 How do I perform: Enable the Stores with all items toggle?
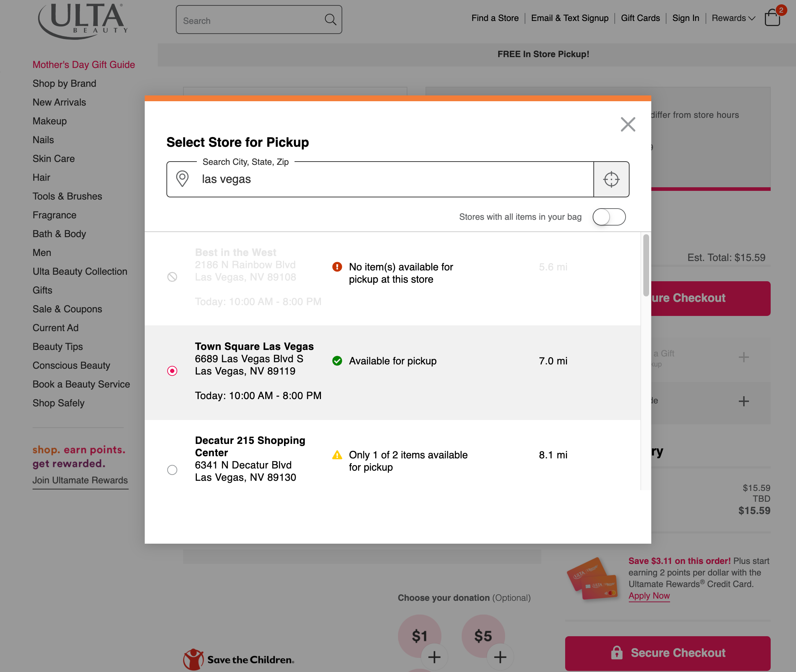[x=609, y=217]
